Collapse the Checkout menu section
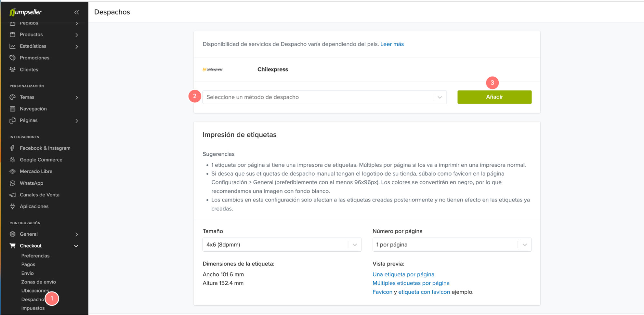Image resolution: width=644 pixels, height=315 pixels. tap(76, 246)
